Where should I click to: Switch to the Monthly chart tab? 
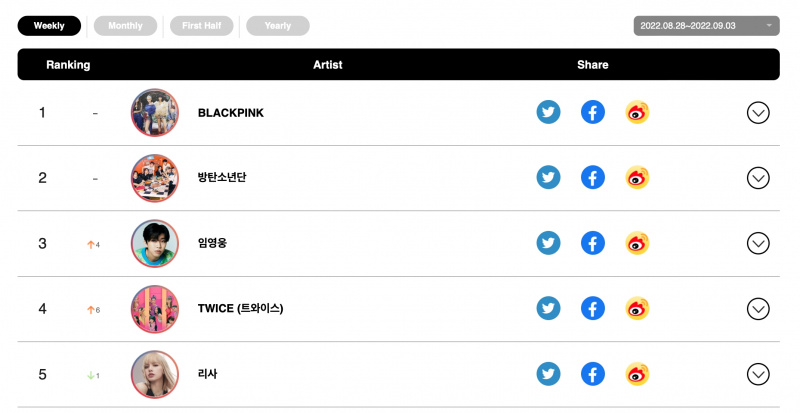pos(125,26)
